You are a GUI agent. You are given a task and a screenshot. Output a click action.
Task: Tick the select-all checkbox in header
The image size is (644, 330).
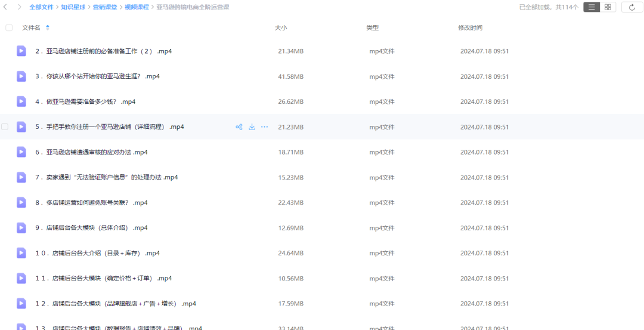(8, 27)
